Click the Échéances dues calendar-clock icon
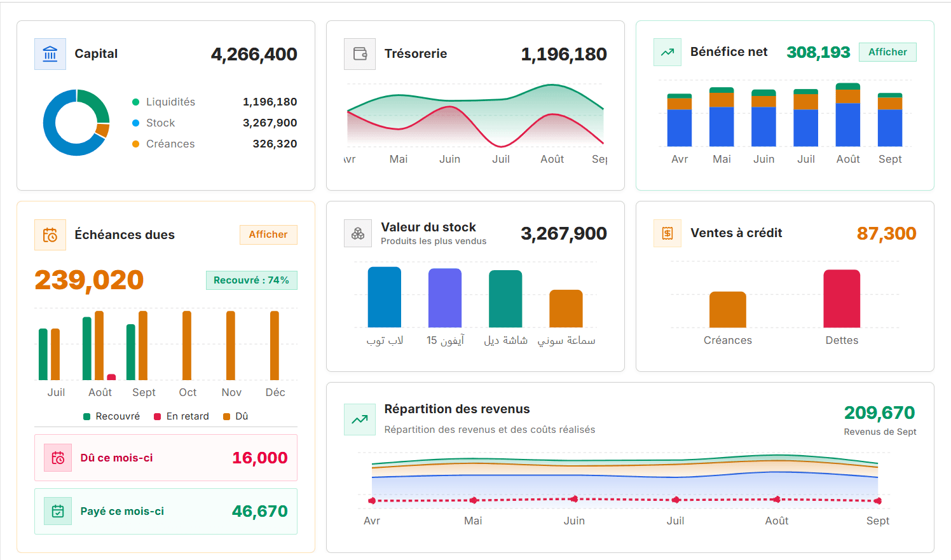Viewport: 951px width, 560px height. click(x=50, y=235)
